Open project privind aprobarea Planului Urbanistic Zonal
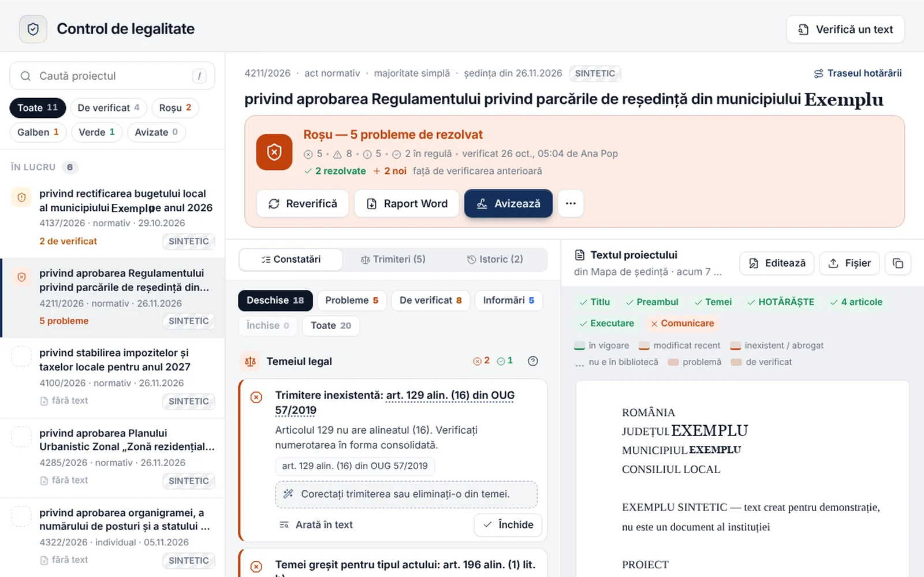The height and width of the screenshot is (577, 924). pos(112,457)
